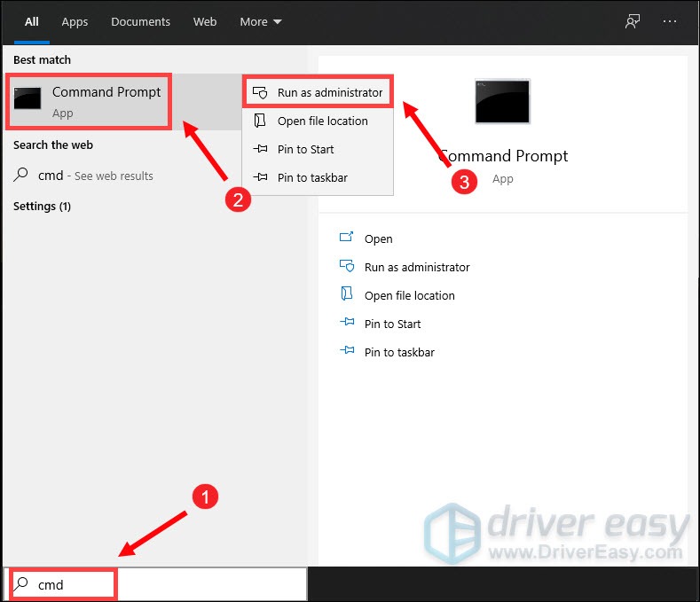This screenshot has width=700, height=602.
Task: Click shield icon beside preview Run as administrator
Action: point(347,265)
